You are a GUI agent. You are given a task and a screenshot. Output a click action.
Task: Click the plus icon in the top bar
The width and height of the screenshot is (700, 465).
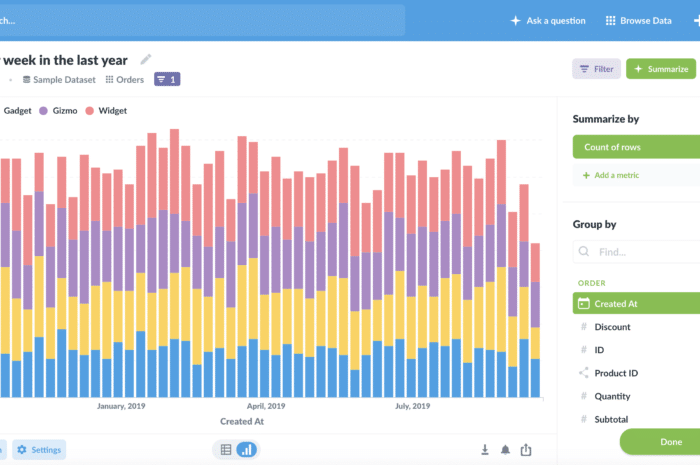[x=691, y=20]
